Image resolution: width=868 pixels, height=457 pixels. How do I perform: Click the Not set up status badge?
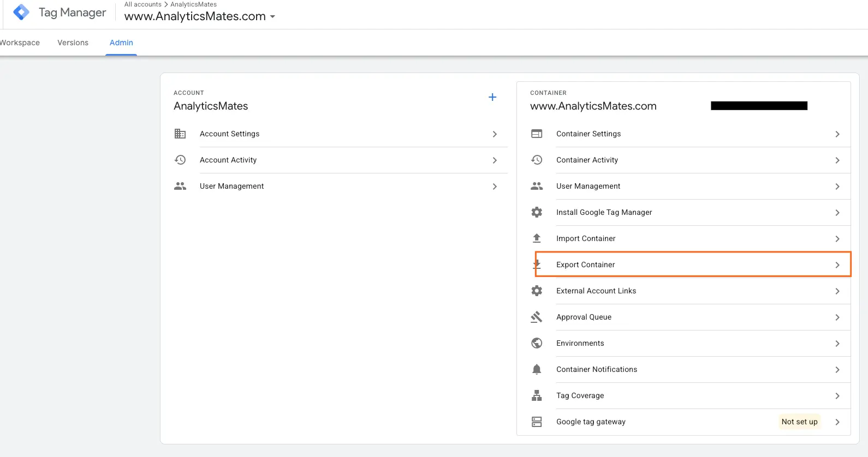(799, 422)
